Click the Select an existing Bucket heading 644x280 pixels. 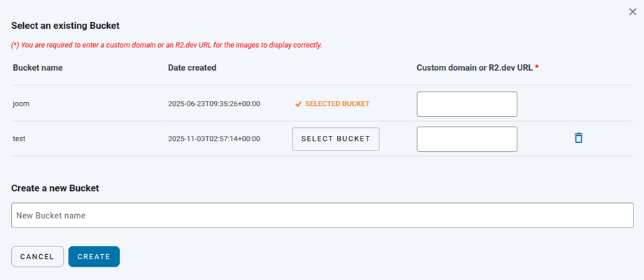(x=66, y=26)
